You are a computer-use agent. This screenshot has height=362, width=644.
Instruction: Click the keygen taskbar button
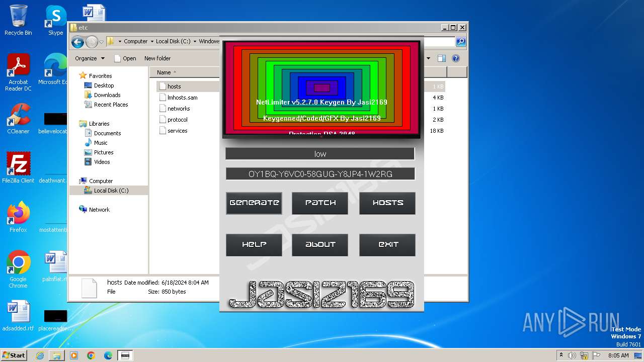[125, 355]
